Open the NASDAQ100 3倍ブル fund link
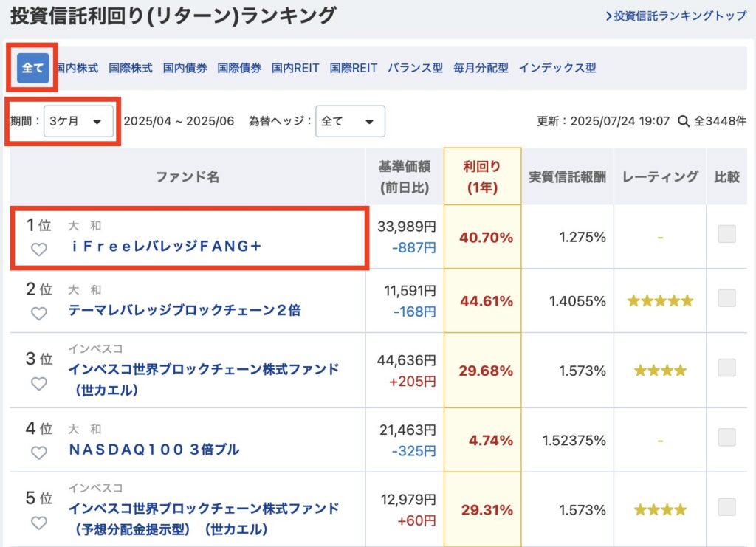This screenshot has height=547, width=756. tap(154, 450)
